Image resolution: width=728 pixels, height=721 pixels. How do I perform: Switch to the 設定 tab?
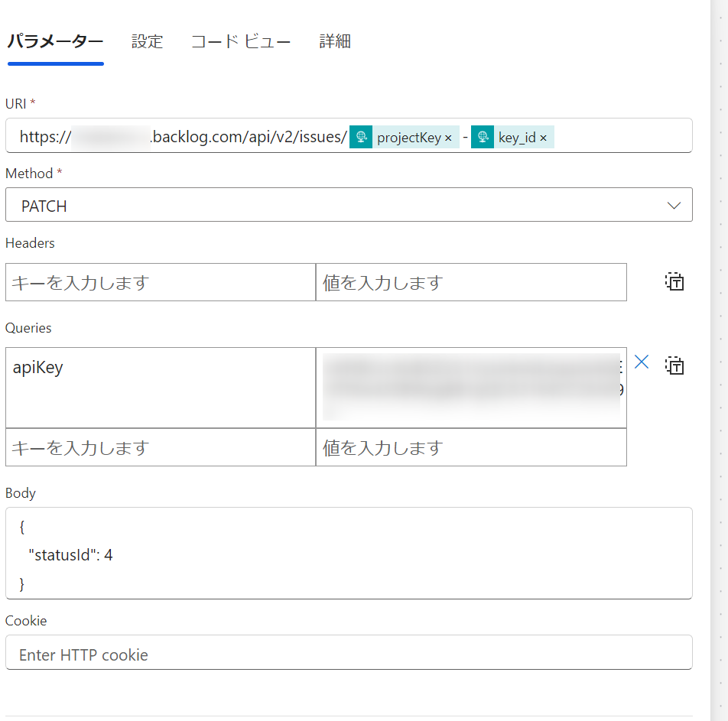click(147, 41)
